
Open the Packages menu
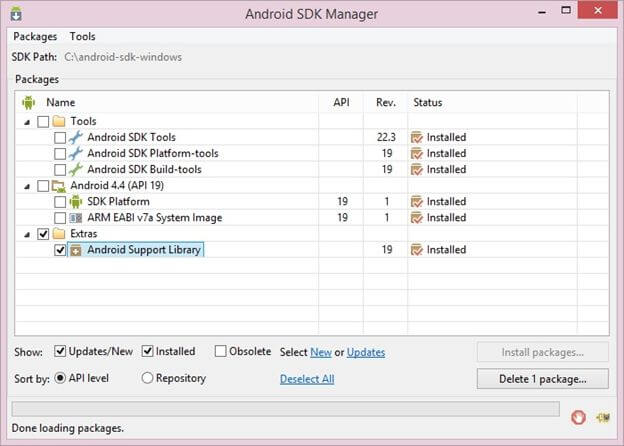[35, 36]
